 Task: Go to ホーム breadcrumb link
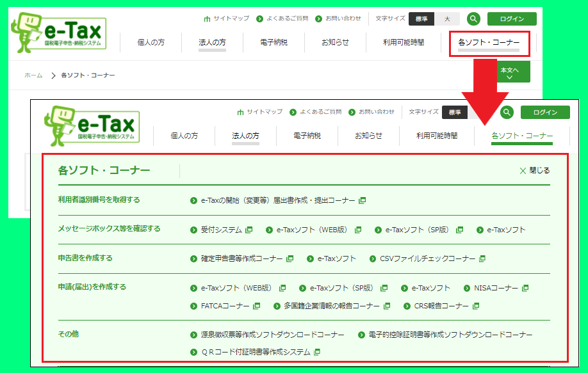pyautogui.click(x=33, y=75)
